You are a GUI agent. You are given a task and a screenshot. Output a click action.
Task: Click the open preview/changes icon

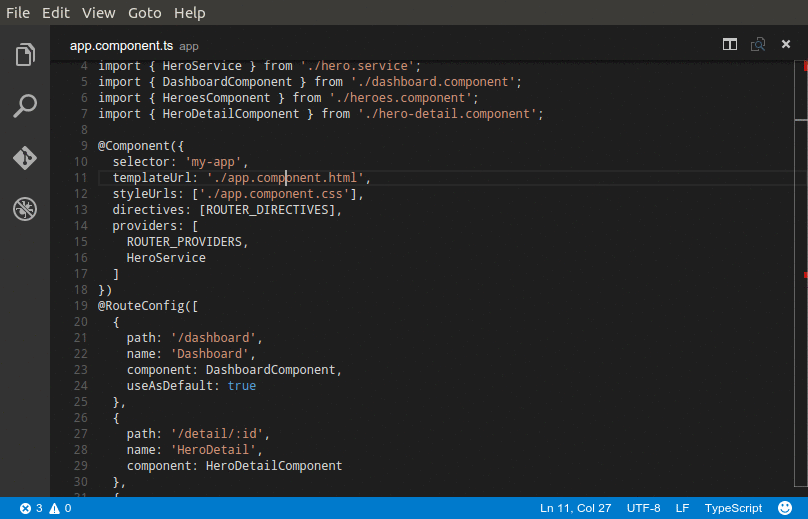tap(758, 44)
